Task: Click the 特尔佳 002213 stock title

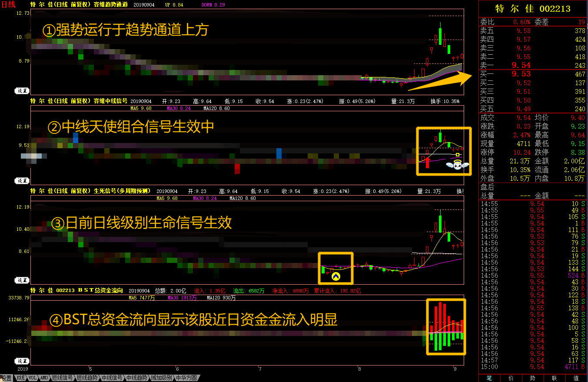Action: tap(533, 9)
